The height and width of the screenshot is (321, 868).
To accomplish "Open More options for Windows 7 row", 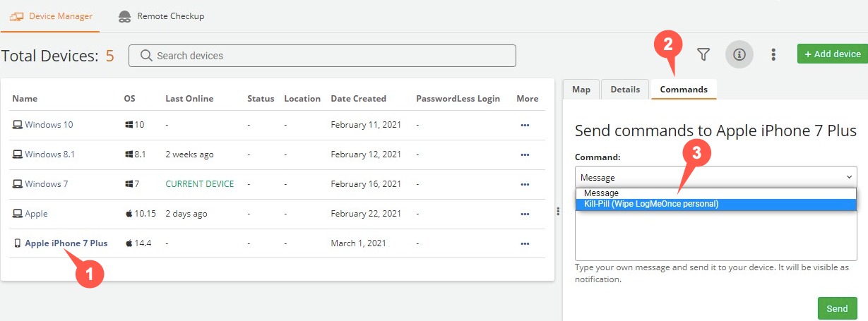I will coord(525,184).
